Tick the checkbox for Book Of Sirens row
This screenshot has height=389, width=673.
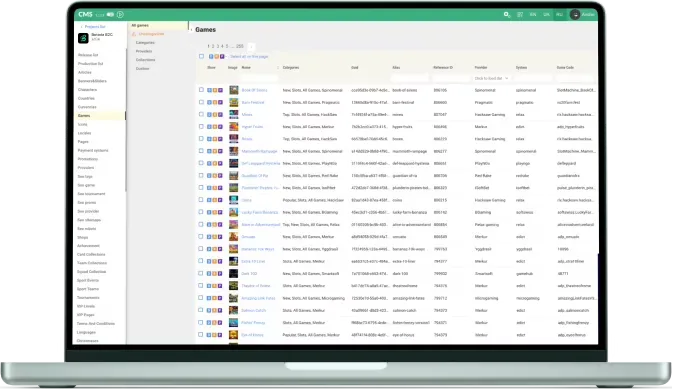(201, 90)
